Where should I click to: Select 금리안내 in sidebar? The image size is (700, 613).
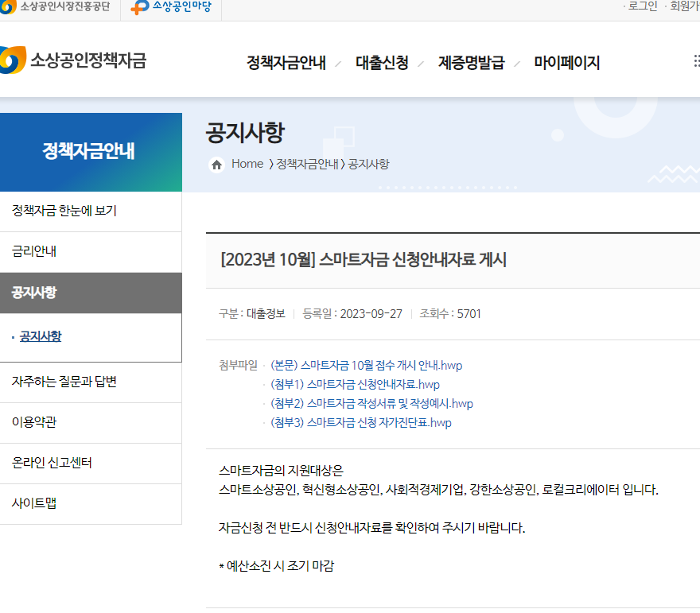tap(91, 251)
